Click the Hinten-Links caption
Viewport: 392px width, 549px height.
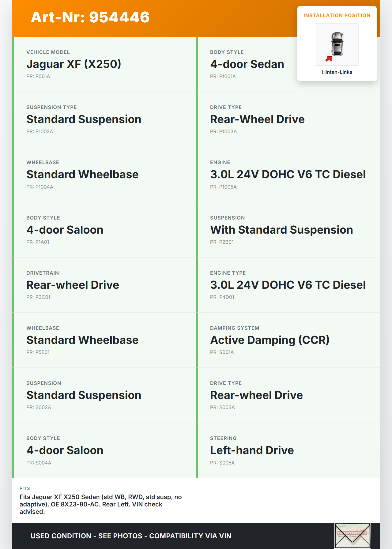coord(337,72)
